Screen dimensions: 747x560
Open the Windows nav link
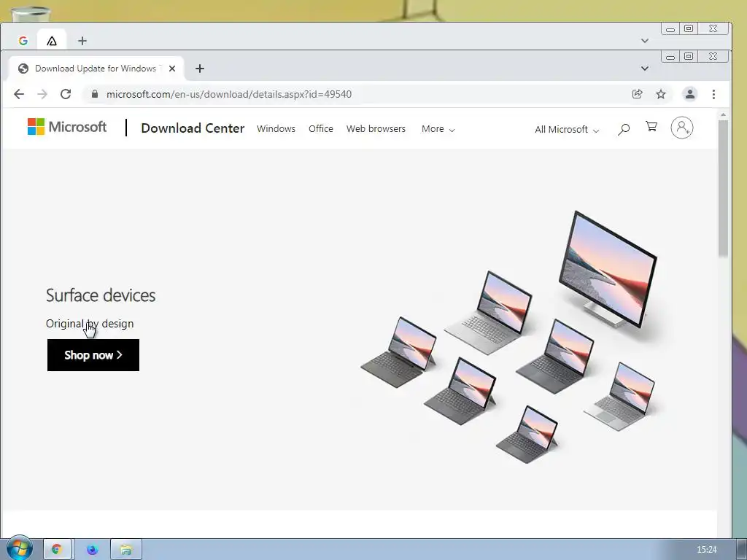(276, 128)
